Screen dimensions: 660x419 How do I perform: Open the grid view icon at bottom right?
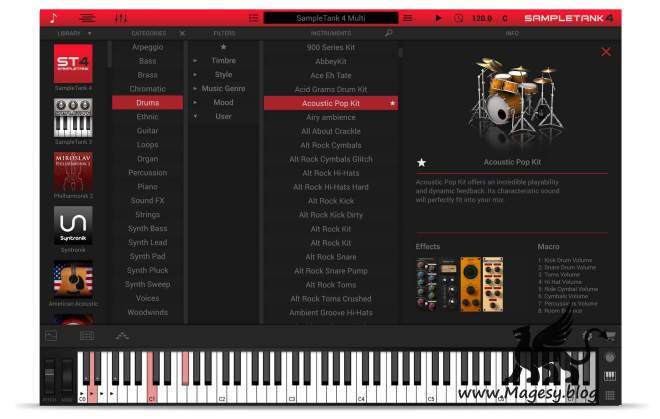click(610, 395)
